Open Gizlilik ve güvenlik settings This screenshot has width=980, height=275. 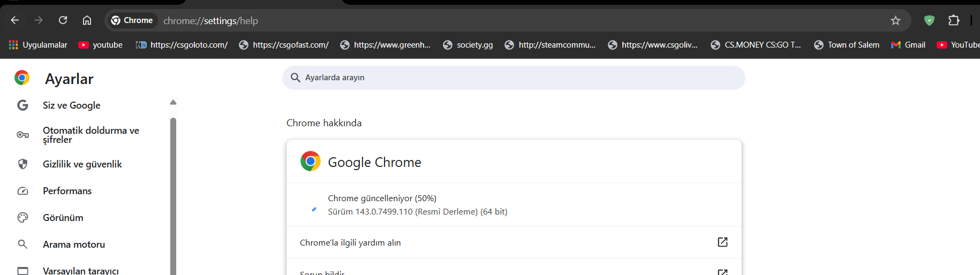[82, 164]
